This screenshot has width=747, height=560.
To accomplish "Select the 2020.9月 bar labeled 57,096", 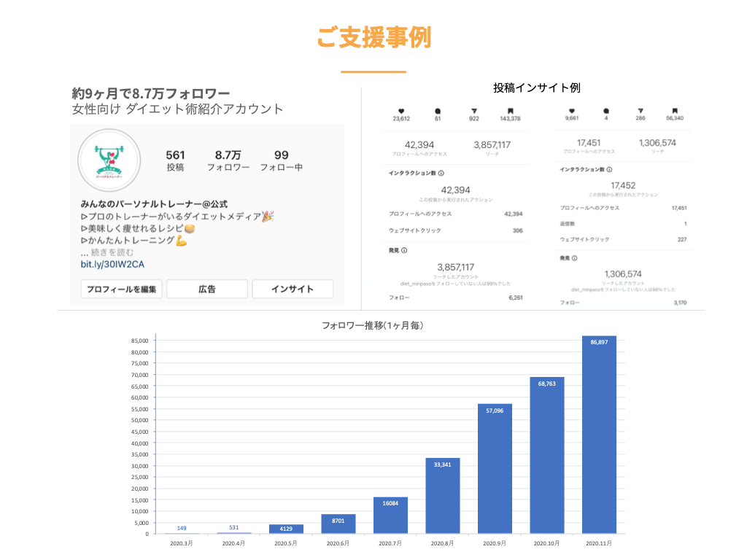I will [x=495, y=469].
